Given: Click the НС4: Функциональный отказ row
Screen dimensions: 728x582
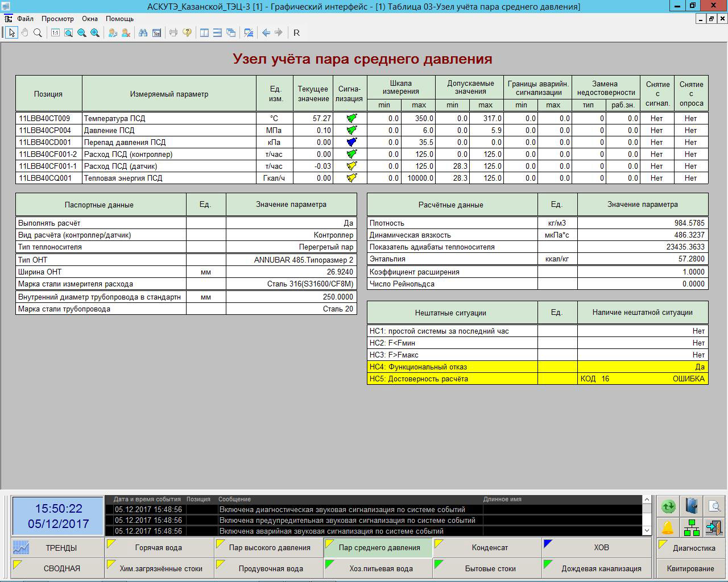Looking at the screenshot, I should (537, 367).
